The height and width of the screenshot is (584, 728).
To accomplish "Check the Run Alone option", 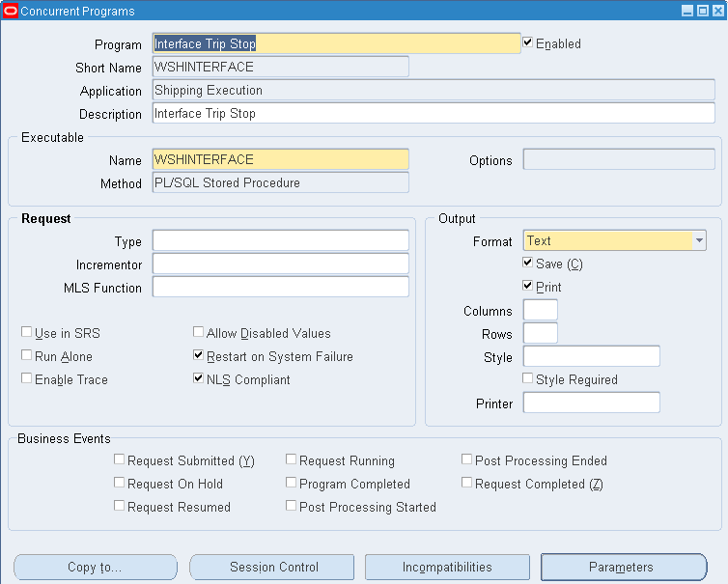I will pyautogui.click(x=26, y=355).
